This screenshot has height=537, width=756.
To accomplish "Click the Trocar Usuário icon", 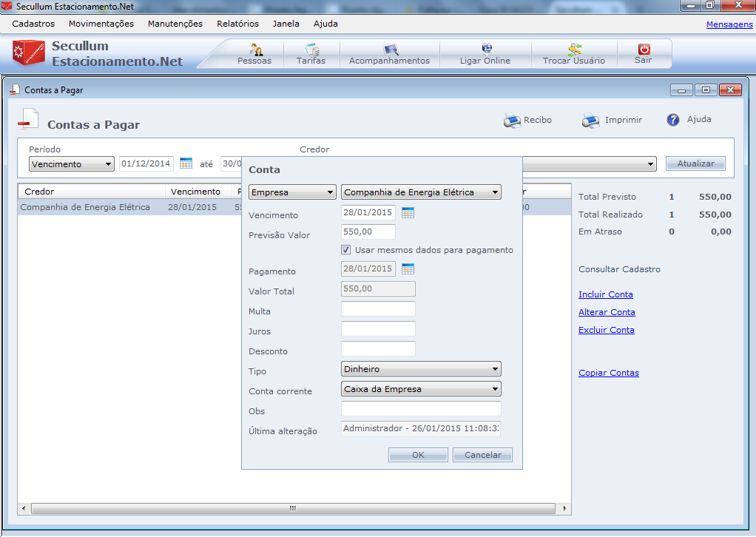I will tap(574, 50).
